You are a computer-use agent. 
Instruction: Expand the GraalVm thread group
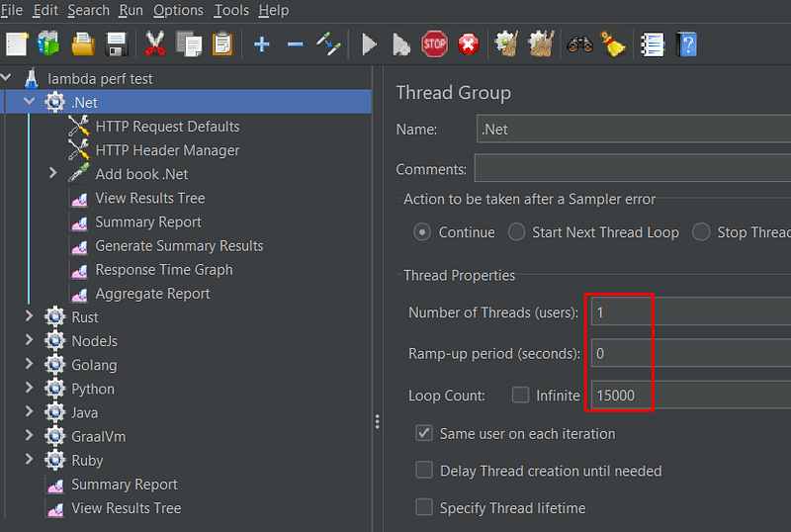[x=30, y=436]
